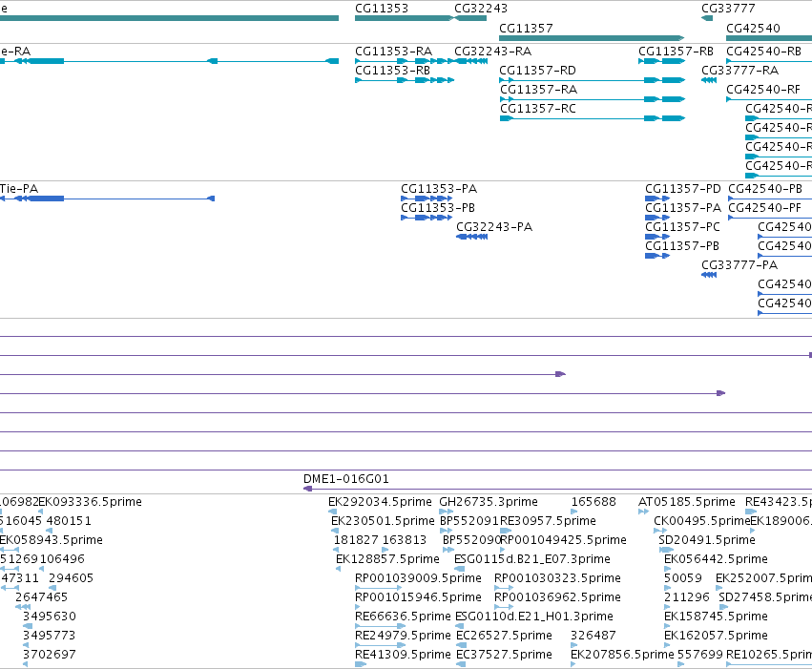Open protein CG11357-PD
812x669 pixels.
click(683, 188)
